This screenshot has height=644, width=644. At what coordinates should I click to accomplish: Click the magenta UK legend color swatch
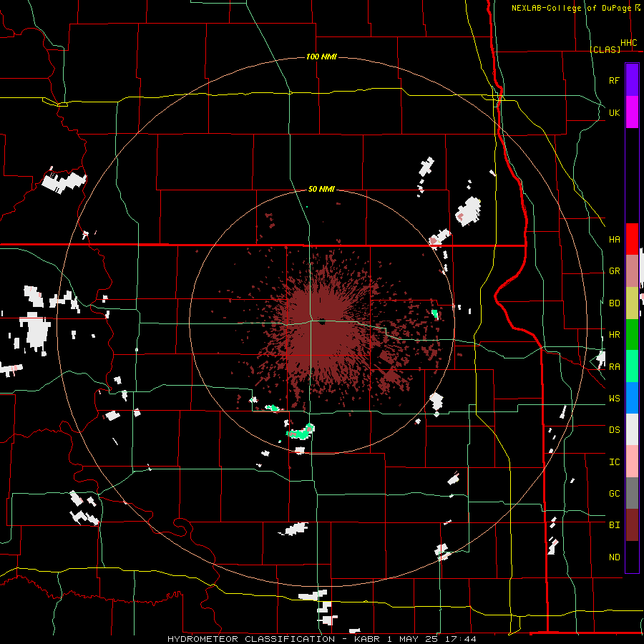[632, 112]
